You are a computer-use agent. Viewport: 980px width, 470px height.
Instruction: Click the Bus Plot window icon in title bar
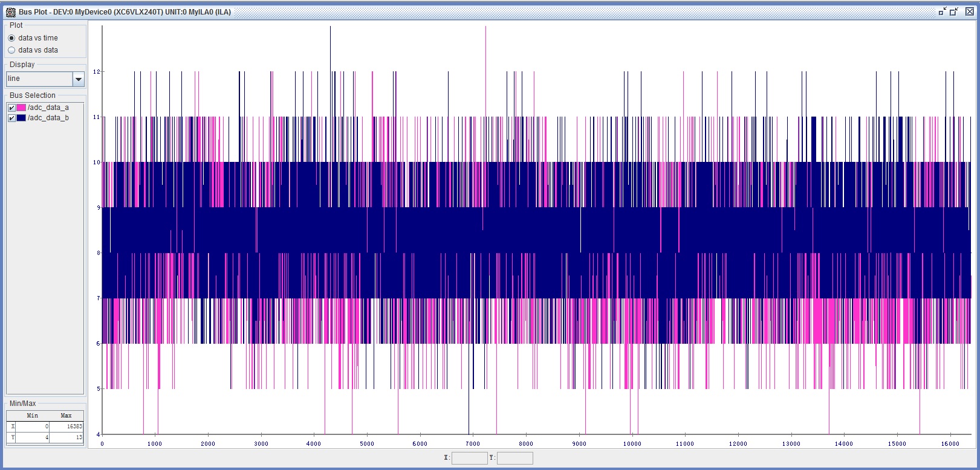tap(10, 12)
